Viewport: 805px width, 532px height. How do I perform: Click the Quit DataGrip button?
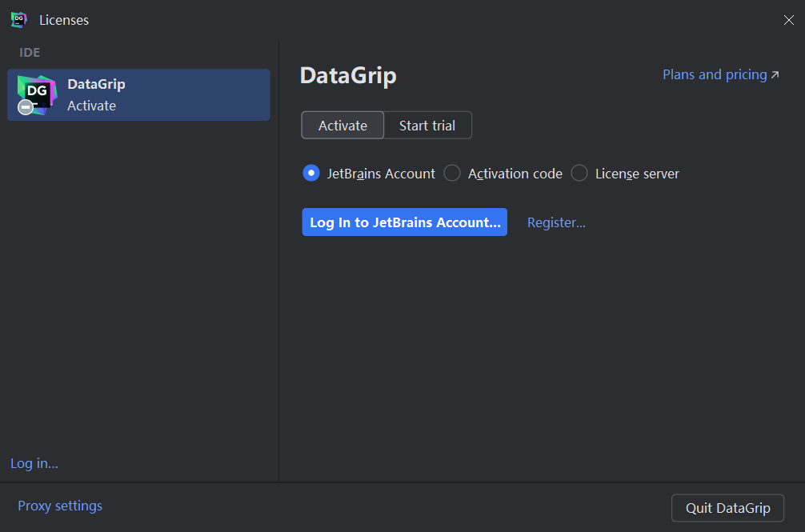pos(727,508)
